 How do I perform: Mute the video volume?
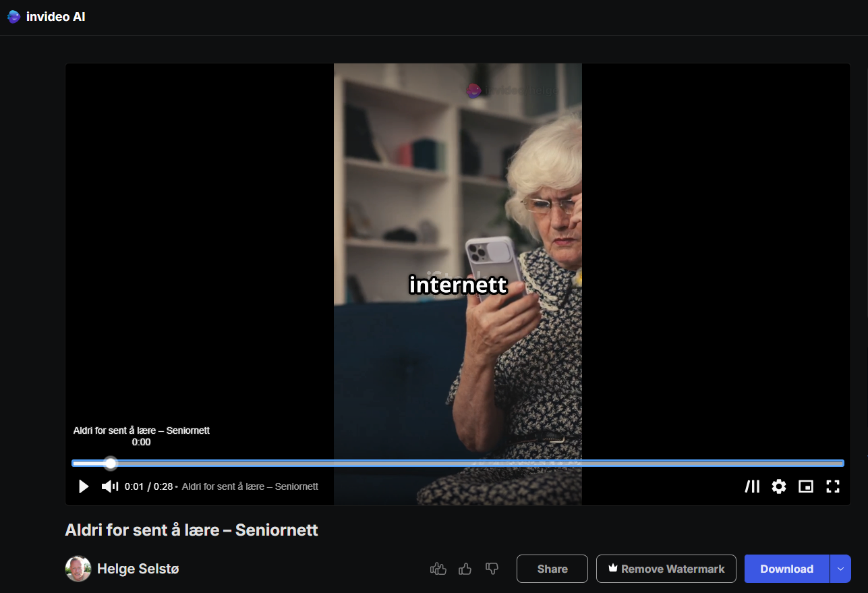110,486
